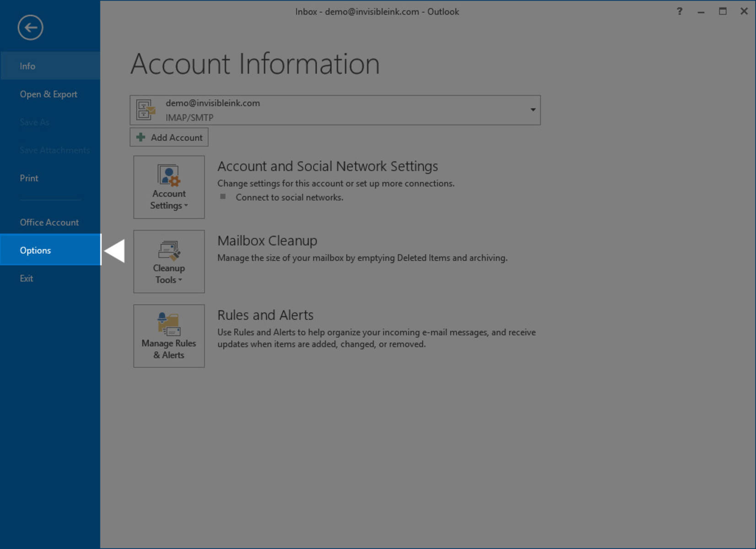Click the green plus Add Account button
The width and height of the screenshot is (756, 549).
169,137
